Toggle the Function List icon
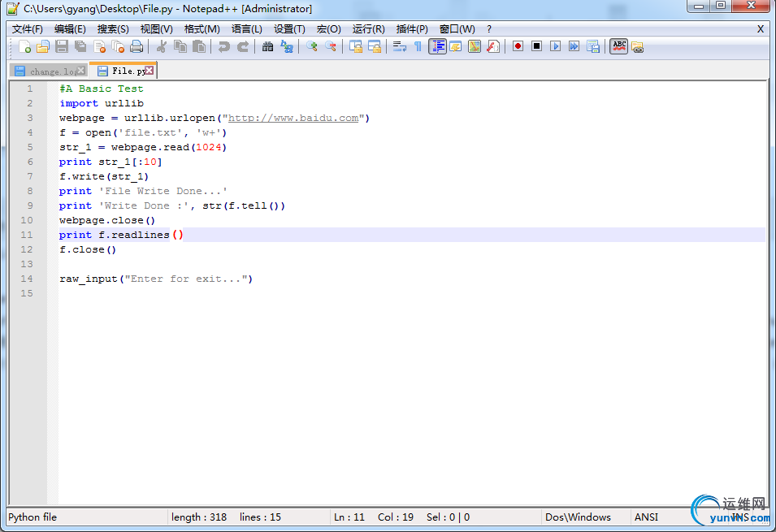The height and width of the screenshot is (532, 776). coord(493,47)
